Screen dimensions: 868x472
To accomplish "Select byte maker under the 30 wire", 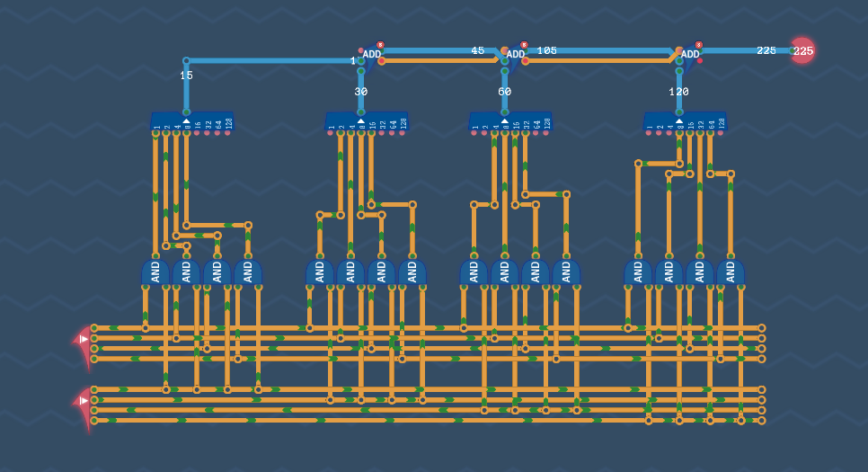I will pyautogui.click(x=367, y=122).
